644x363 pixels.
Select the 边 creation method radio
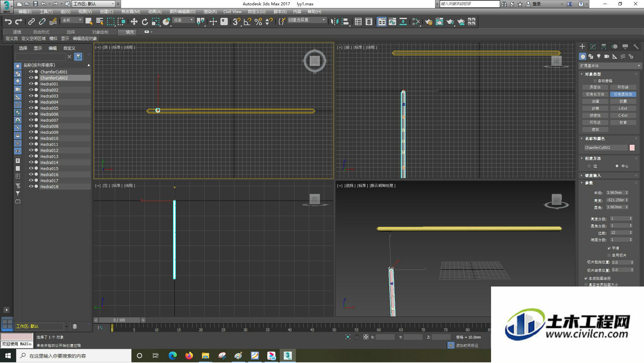click(589, 166)
